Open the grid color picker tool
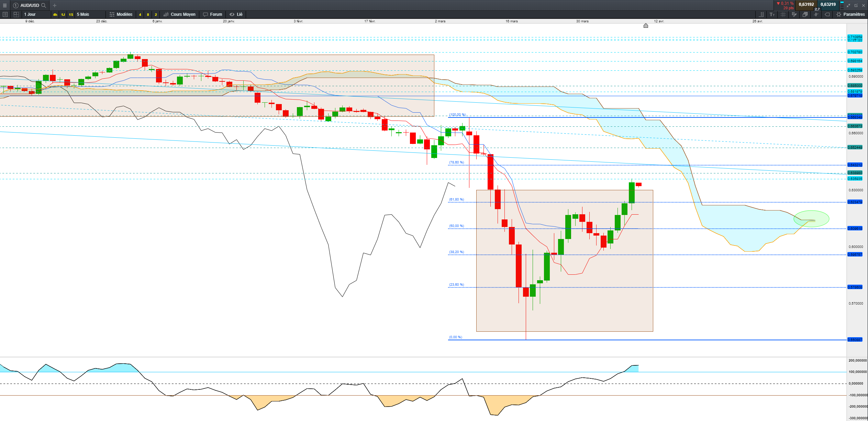Viewport: 868px width, 421px height. (x=794, y=14)
